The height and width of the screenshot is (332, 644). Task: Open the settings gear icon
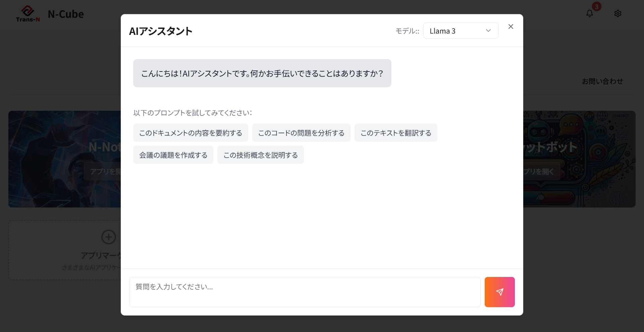[x=618, y=14]
